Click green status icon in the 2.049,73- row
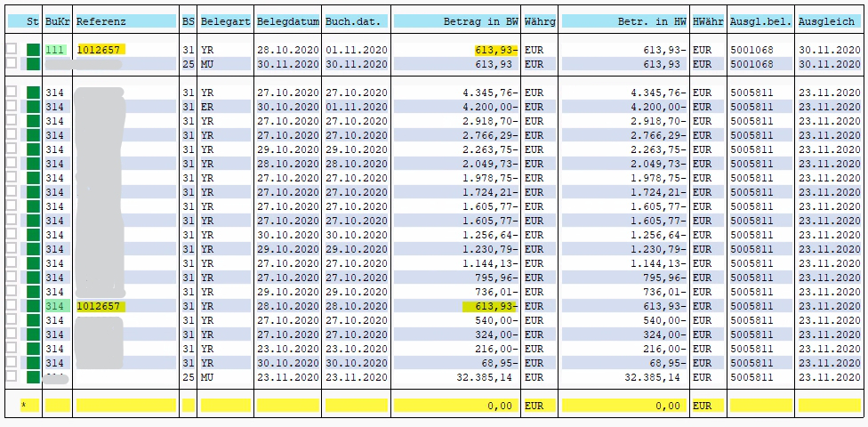The image size is (868, 427). [x=34, y=163]
